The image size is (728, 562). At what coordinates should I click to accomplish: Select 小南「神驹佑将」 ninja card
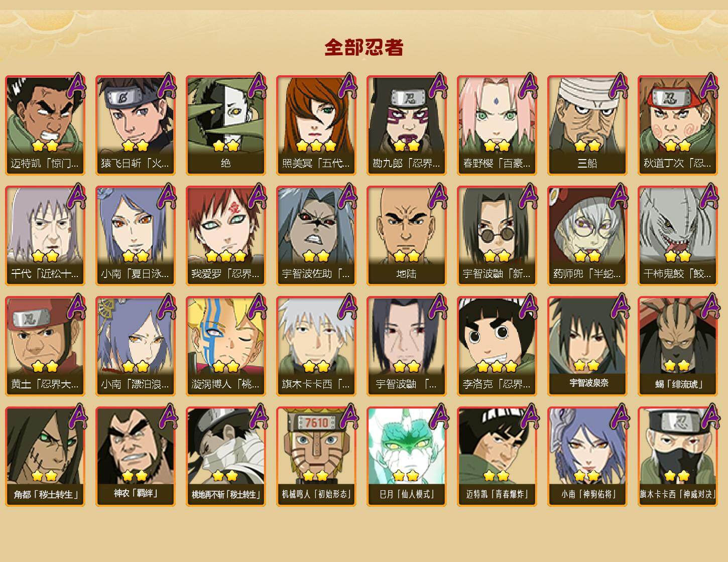587,457
